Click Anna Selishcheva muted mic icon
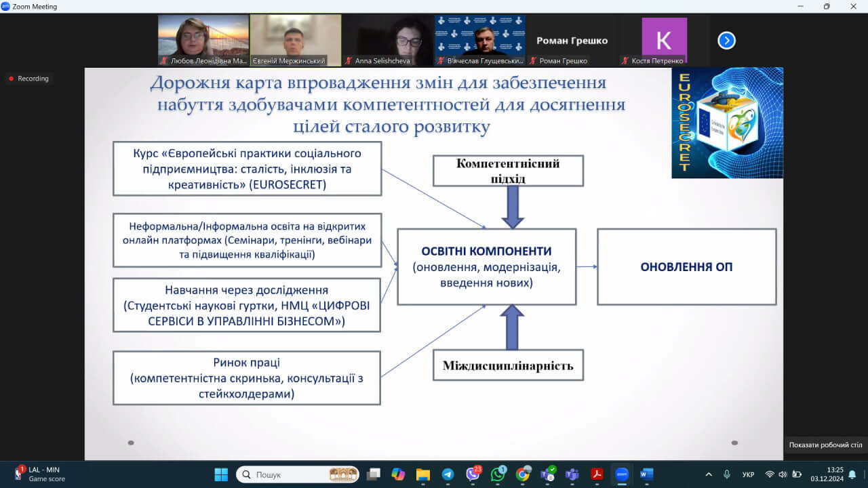 (x=348, y=61)
